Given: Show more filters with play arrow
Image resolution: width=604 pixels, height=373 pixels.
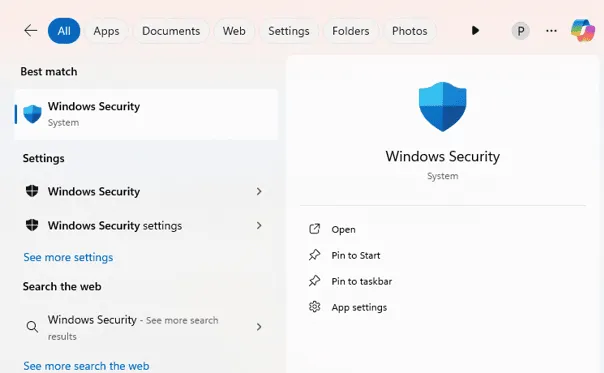Looking at the screenshot, I should coord(475,30).
